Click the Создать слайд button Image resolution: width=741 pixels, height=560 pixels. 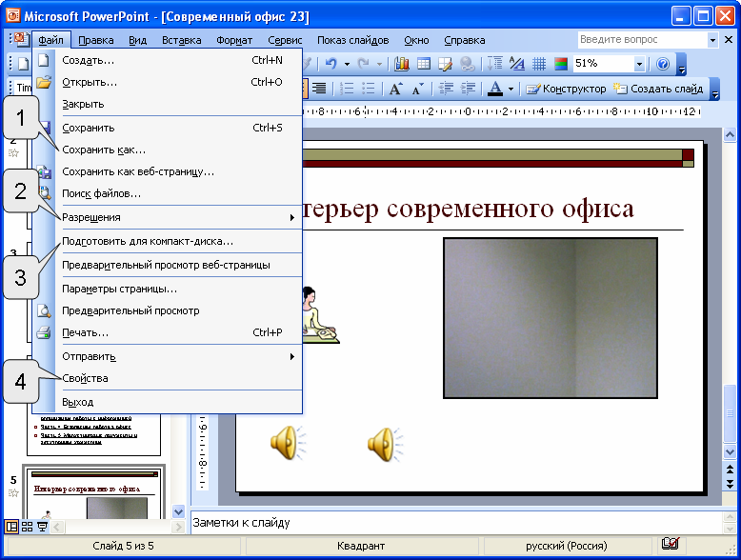tap(658, 89)
